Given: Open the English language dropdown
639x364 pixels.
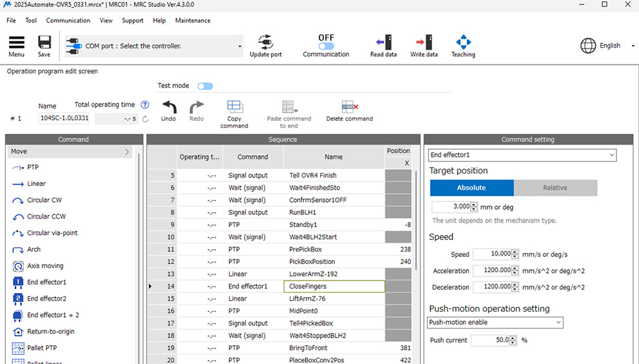Looking at the screenshot, I should coord(633,46).
